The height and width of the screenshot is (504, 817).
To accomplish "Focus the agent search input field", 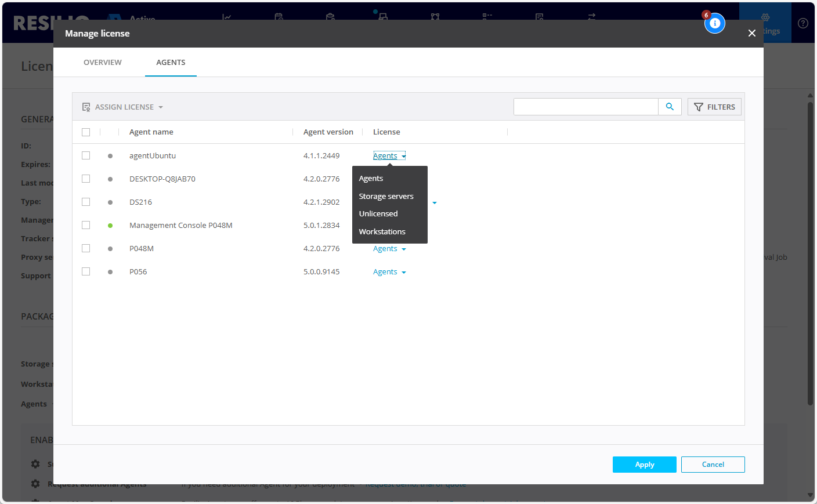I will click(585, 107).
